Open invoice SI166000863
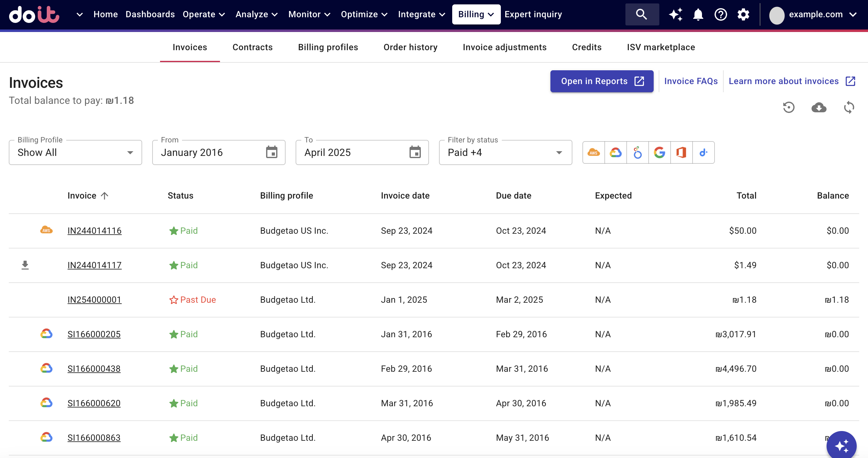868x458 pixels. click(x=94, y=438)
